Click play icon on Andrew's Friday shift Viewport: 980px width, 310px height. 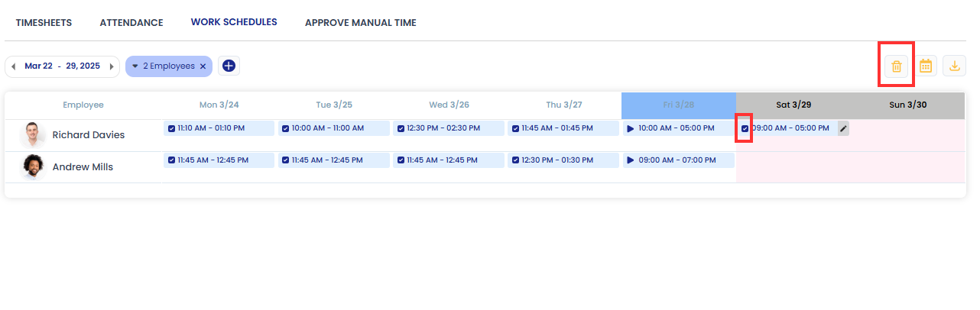[x=631, y=160]
